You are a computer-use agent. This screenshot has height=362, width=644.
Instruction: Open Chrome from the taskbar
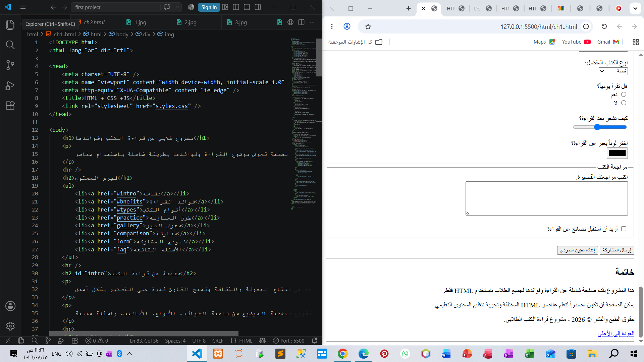click(342, 354)
